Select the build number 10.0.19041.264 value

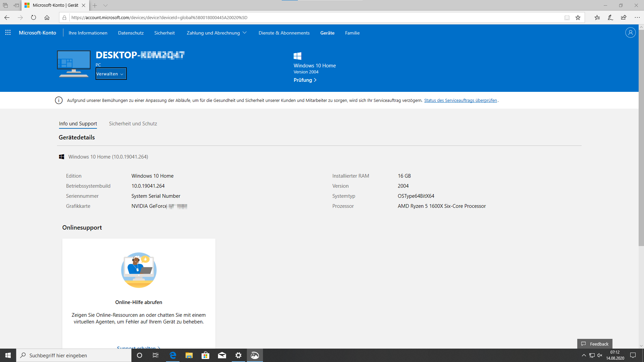click(x=148, y=186)
